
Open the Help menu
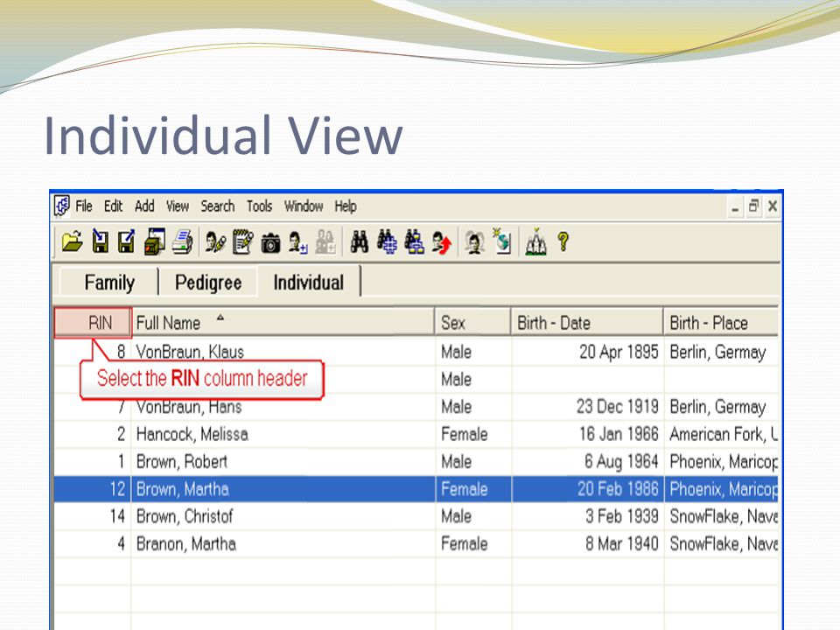click(x=346, y=206)
